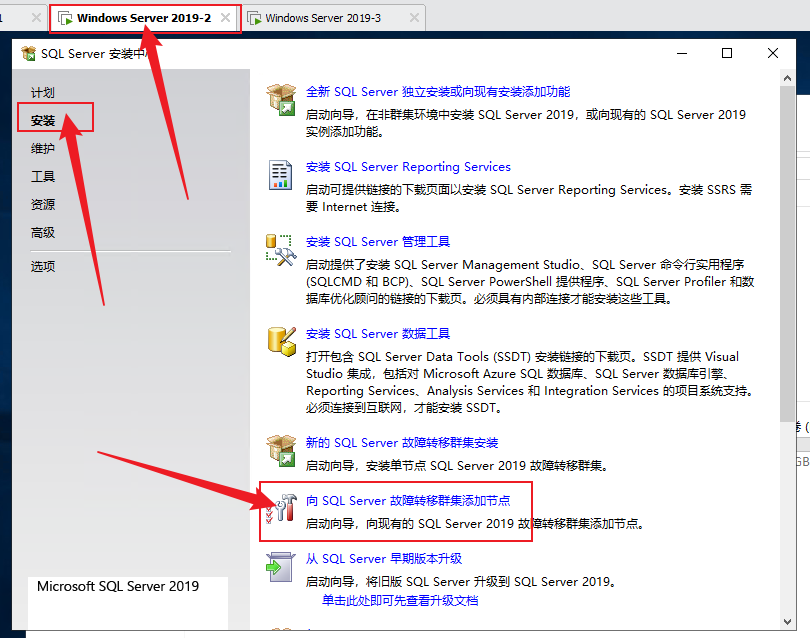This screenshot has width=810, height=638.
Task: Close the Windows Server 2019-2 tab
Action: click(225, 18)
